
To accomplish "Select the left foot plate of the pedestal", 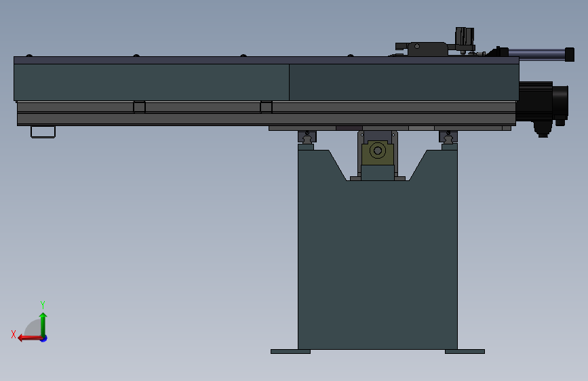I will tap(290, 352).
